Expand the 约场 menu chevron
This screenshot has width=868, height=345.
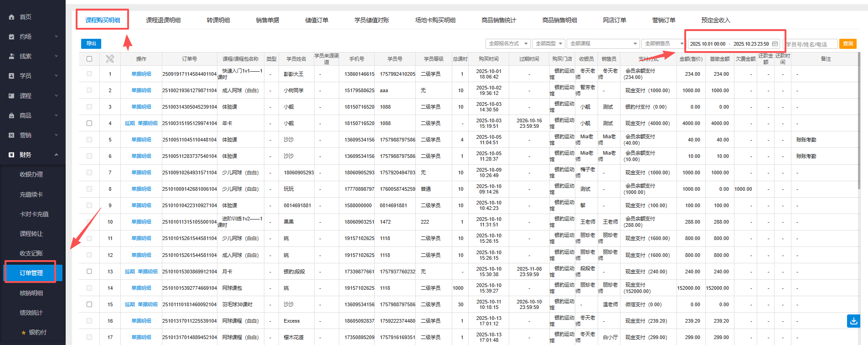(57, 37)
